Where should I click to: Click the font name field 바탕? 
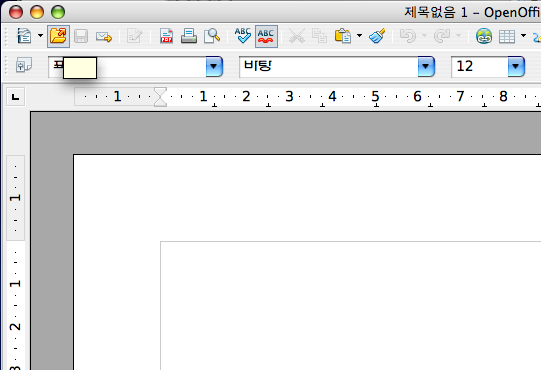328,67
